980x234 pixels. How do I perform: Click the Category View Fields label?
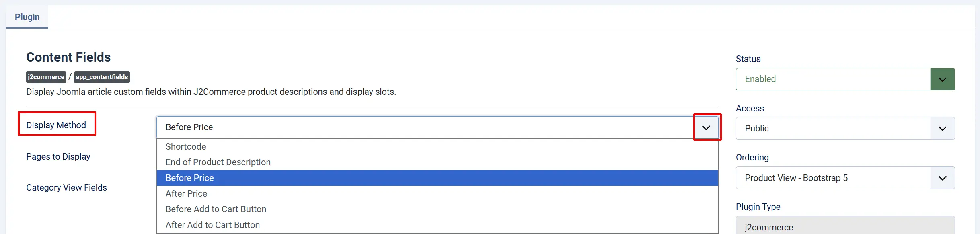pyautogui.click(x=66, y=187)
